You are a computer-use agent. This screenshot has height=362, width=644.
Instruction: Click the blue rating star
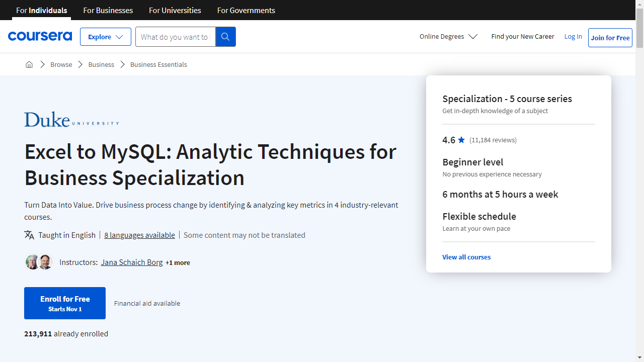coord(462,140)
